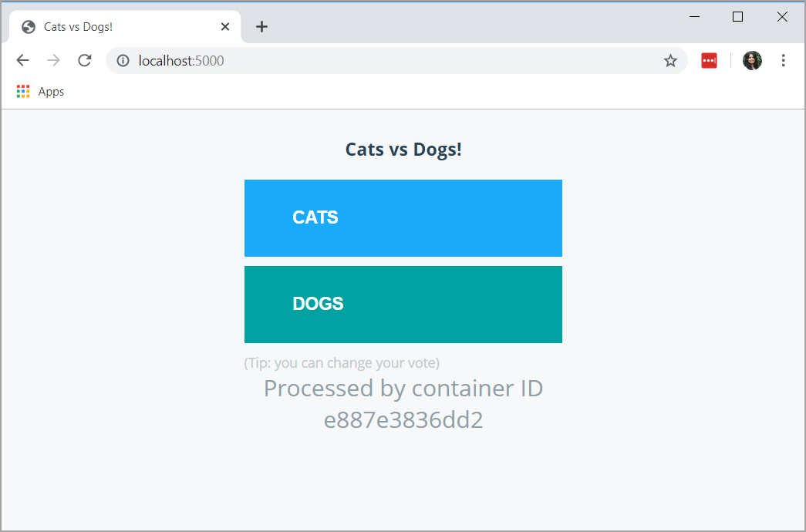
Task: Open the red extension icon in toolbar
Action: 709,60
